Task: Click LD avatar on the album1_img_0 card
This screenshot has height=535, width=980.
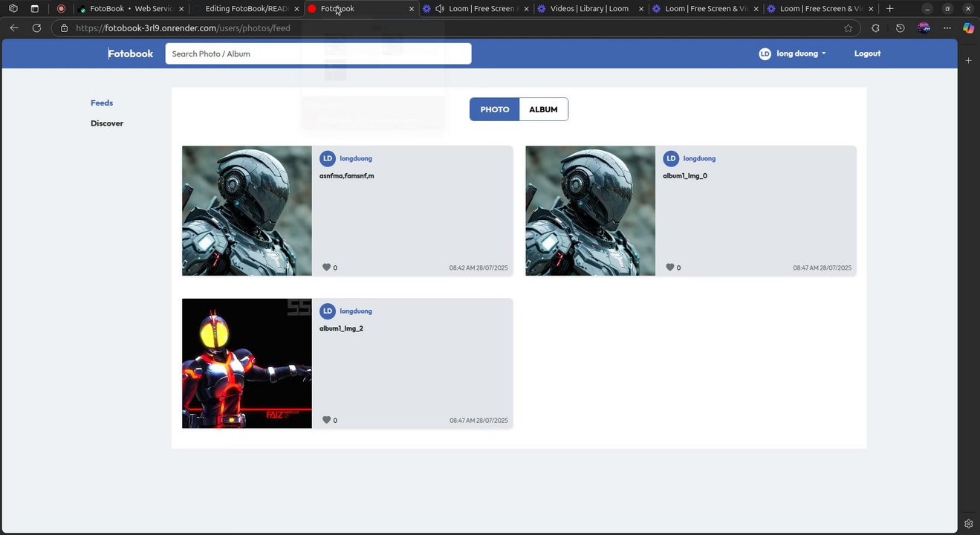Action: pyautogui.click(x=671, y=158)
